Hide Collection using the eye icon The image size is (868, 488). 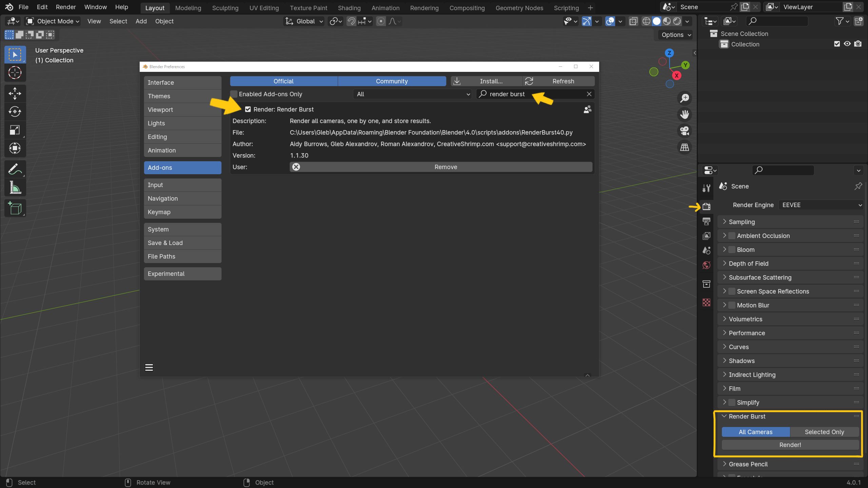click(x=847, y=44)
